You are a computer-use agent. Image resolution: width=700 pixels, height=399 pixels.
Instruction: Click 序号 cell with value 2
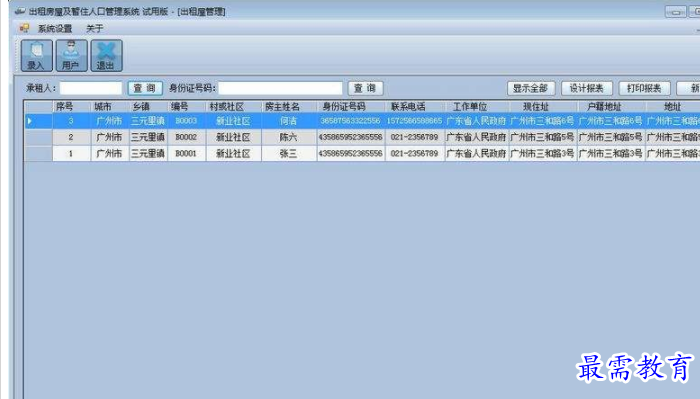pos(71,137)
